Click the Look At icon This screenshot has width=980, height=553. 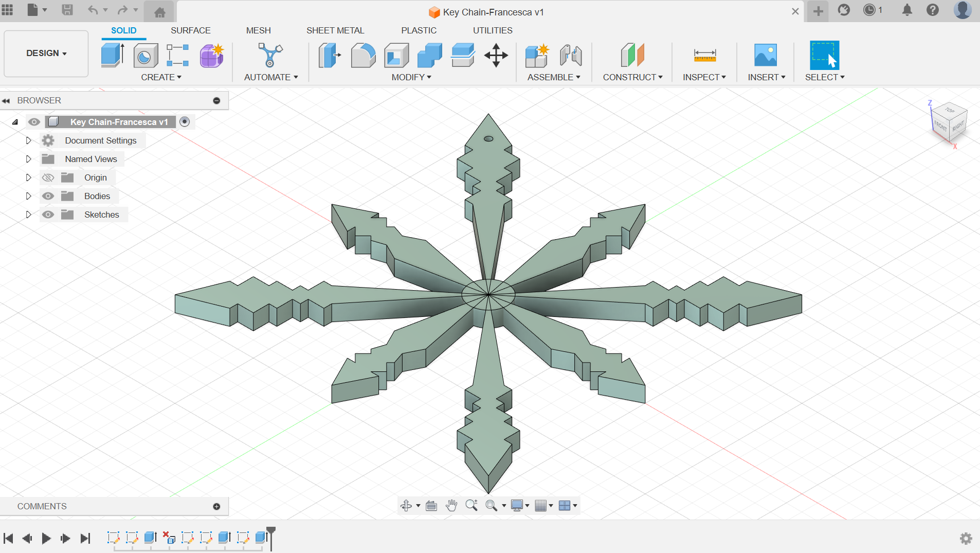click(431, 506)
